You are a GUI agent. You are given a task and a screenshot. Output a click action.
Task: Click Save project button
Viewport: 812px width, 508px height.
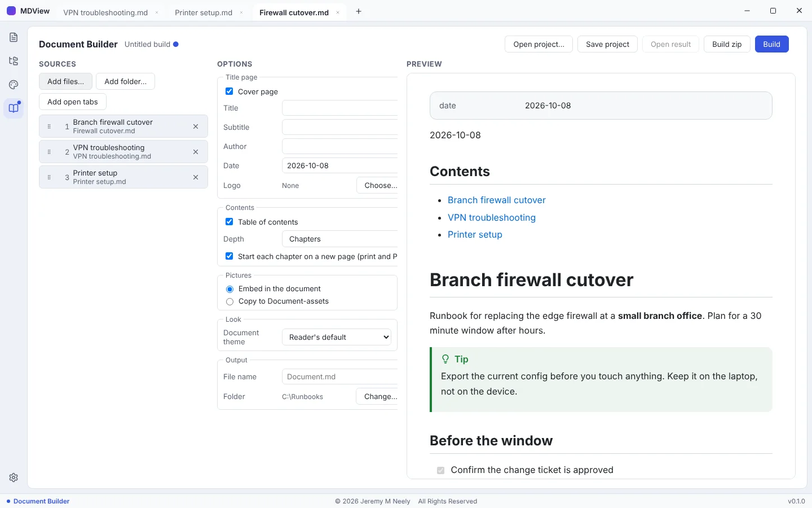(607, 44)
